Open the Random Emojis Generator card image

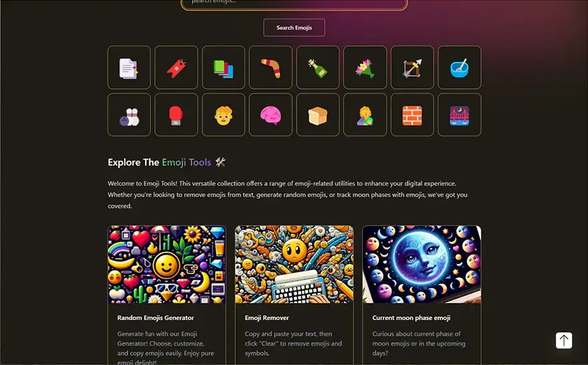(167, 265)
